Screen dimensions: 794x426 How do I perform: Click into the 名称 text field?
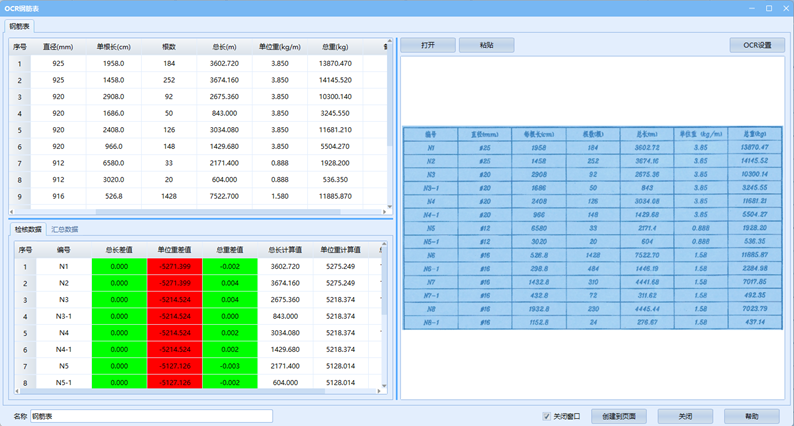[150, 416]
